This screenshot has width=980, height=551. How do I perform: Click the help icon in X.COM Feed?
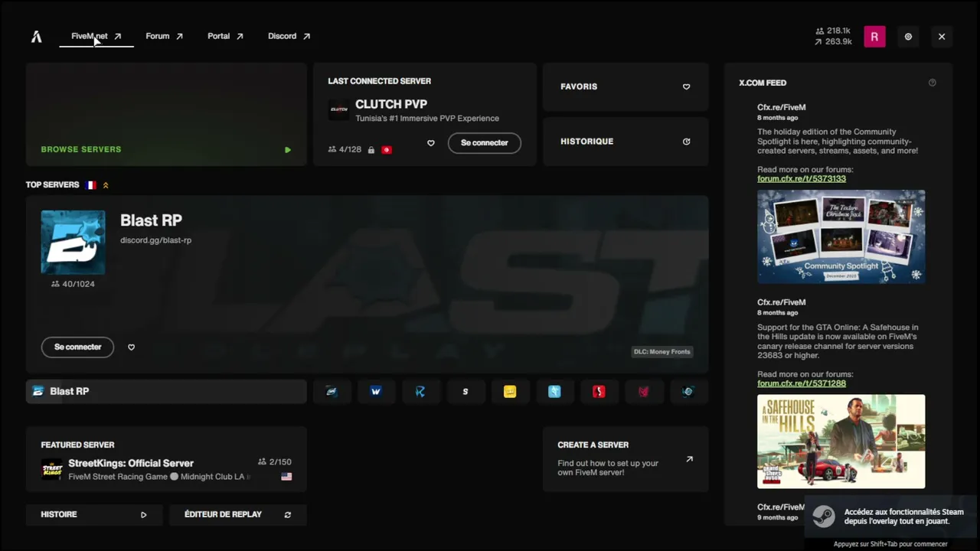pyautogui.click(x=932, y=83)
